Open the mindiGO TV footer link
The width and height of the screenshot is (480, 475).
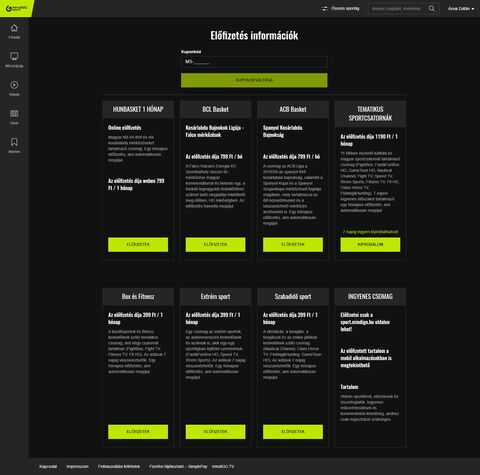tap(223, 467)
